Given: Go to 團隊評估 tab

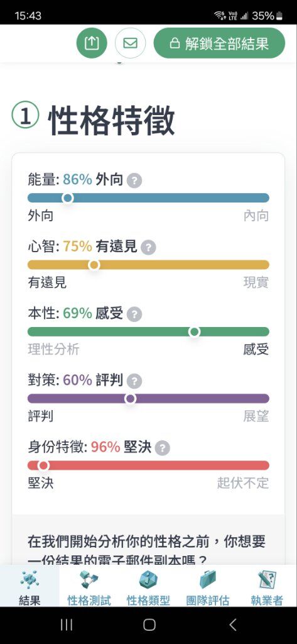Looking at the screenshot, I should (x=208, y=586).
